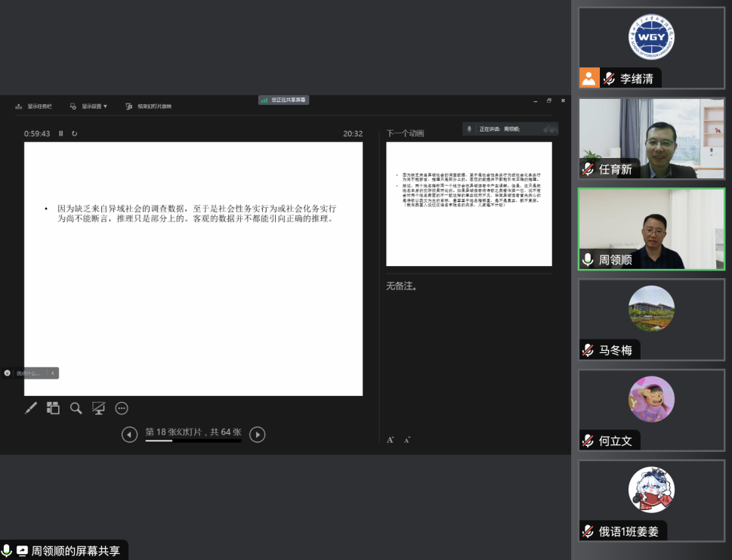Click 结束幻灯片放映 to end slideshow
Image resolution: width=732 pixels, height=560 pixels.
[150, 107]
